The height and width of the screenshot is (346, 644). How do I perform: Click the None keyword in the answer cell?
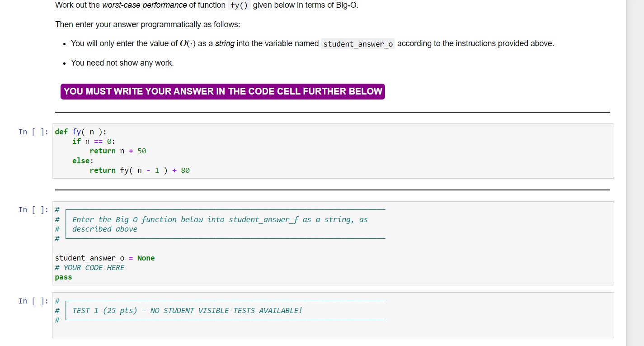146,257
